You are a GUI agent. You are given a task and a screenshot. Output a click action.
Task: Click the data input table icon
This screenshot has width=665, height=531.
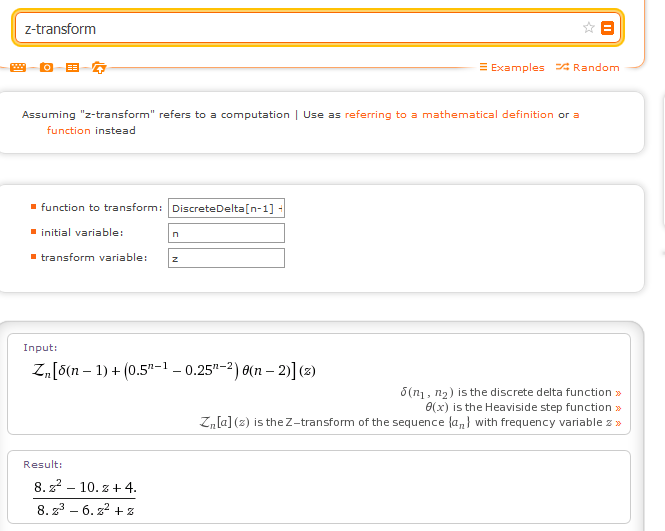click(x=72, y=67)
